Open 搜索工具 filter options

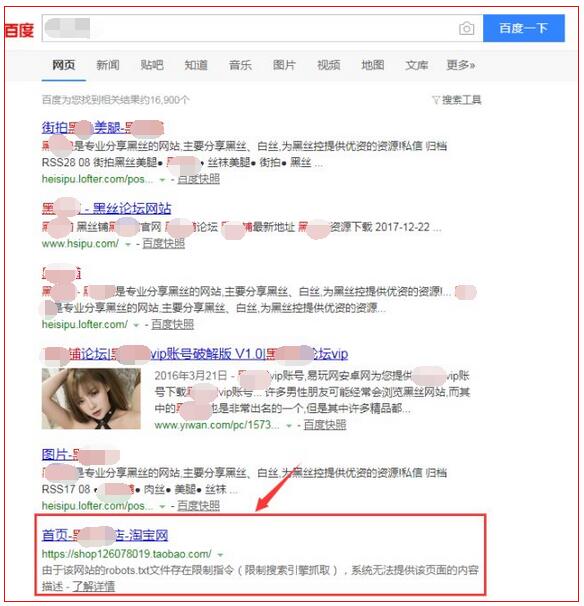(457, 100)
